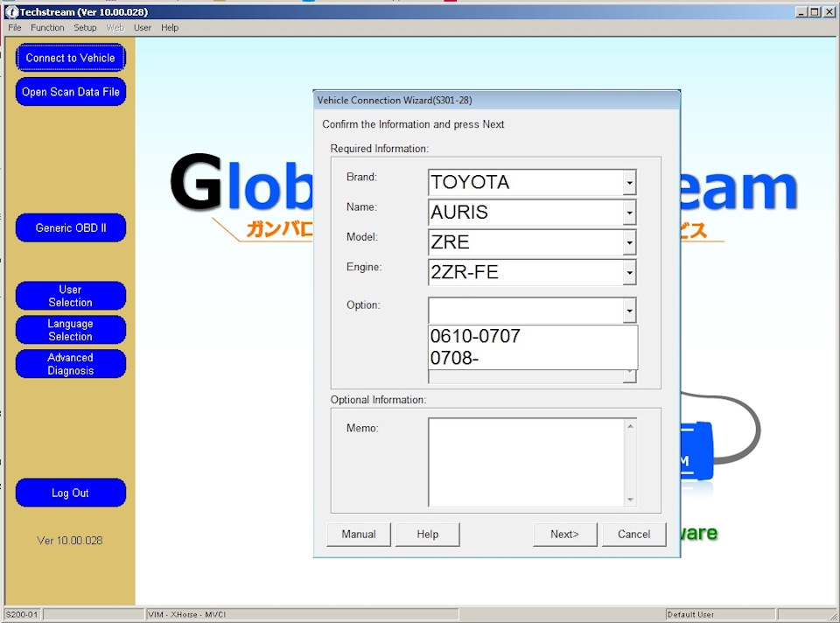Viewport: 840px width, 623px height.
Task: Click the wizard Help button
Action: pyautogui.click(x=428, y=534)
